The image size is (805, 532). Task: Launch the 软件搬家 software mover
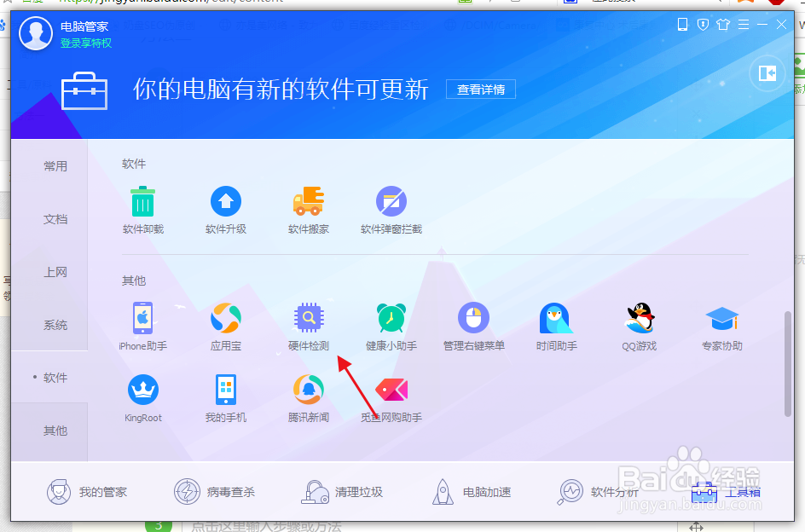click(308, 205)
